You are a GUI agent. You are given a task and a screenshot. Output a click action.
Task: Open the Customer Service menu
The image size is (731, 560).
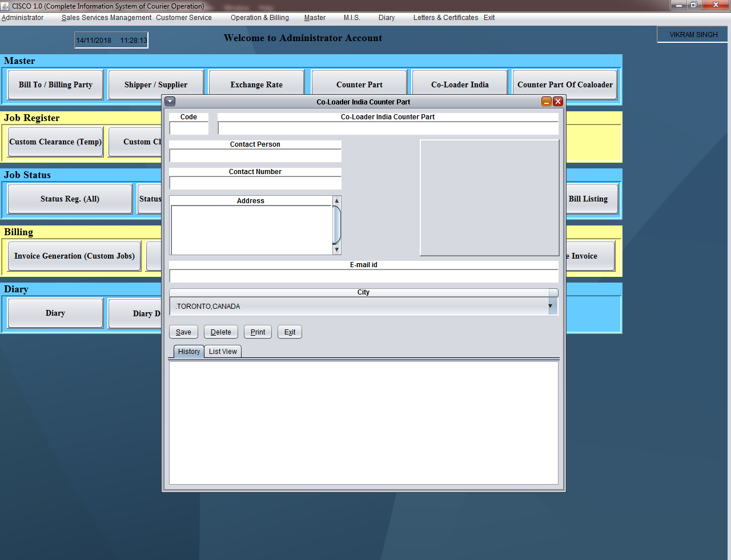(x=184, y=18)
